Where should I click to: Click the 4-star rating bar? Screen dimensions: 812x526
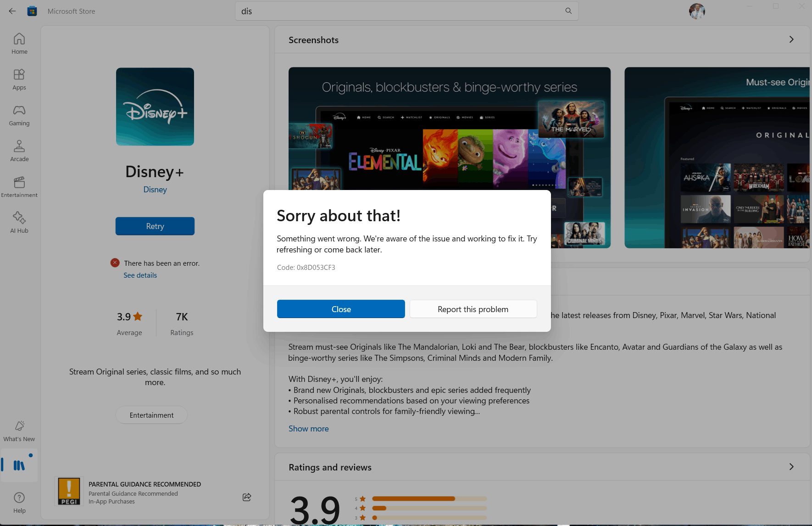coord(429,508)
